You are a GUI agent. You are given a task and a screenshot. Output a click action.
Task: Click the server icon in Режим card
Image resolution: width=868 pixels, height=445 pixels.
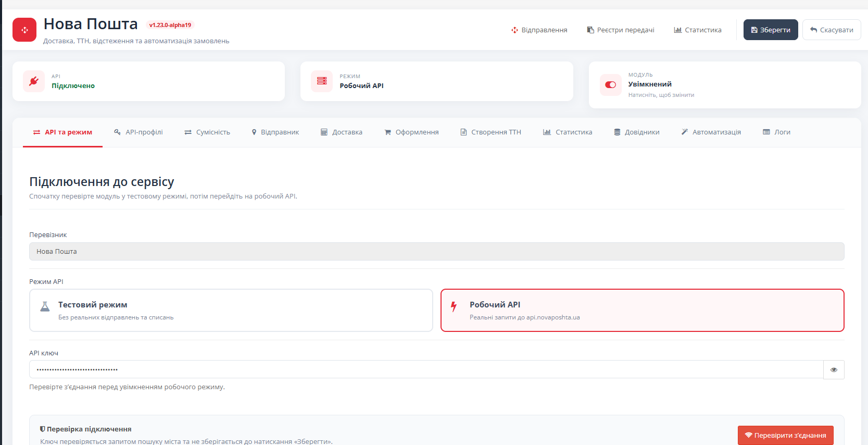pos(322,81)
